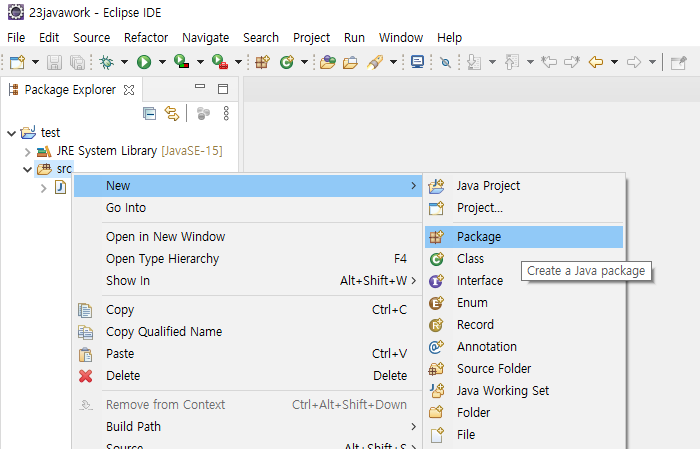Viewport: 700px width, 449px height.
Task: Click the Toggle Mark Occurrences icon
Action: [445, 62]
